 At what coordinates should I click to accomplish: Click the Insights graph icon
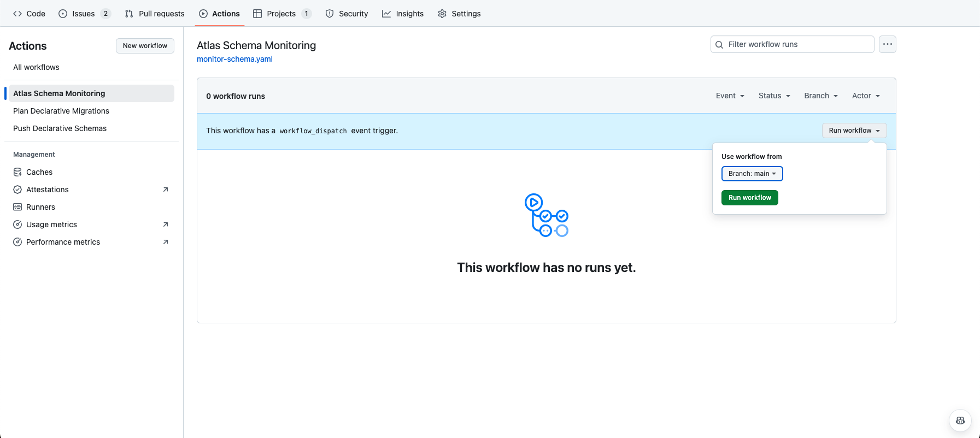(386, 14)
